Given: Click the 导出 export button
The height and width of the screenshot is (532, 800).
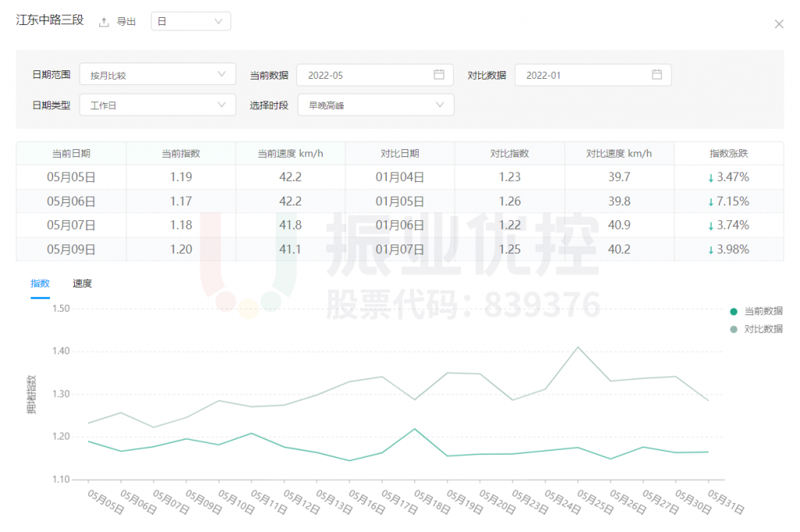Looking at the screenshot, I should (126, 22).
